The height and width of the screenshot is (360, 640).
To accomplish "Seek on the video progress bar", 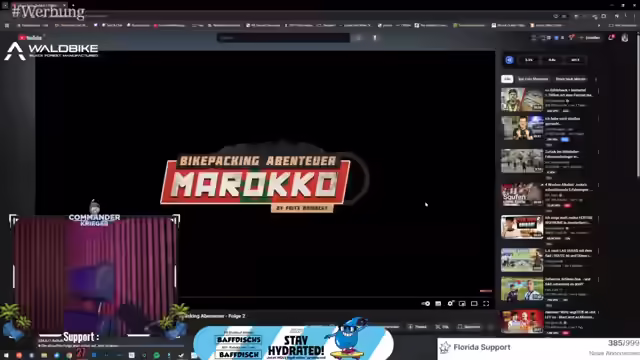I will coord(337,297).
